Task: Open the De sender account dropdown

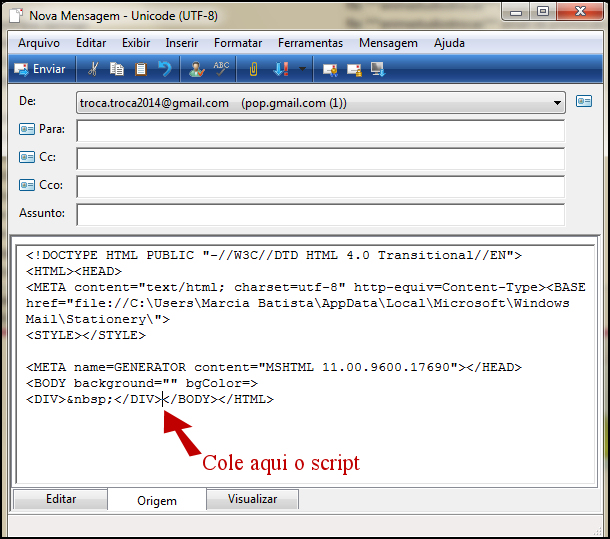Action: pyautogui.click(x=557, y=103)
